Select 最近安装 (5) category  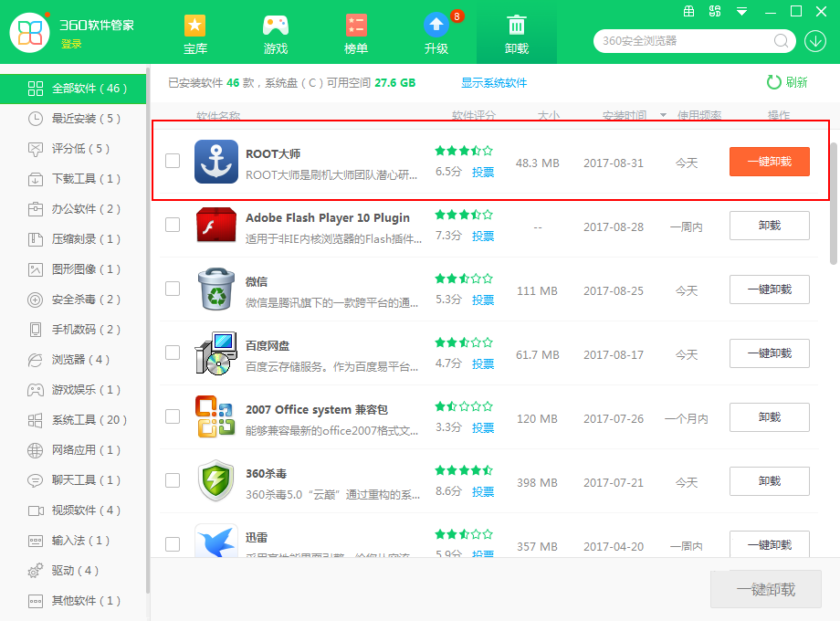[x=73, y=119]
